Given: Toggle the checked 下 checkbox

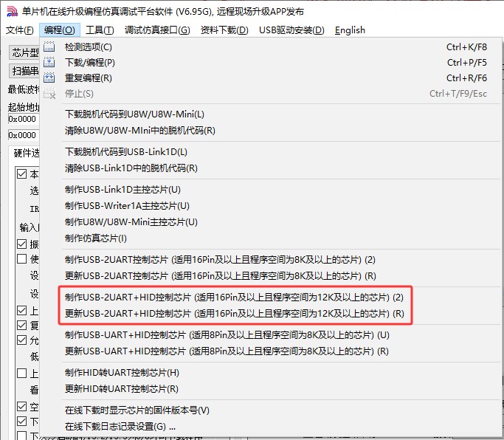Looking at the screenshot, I should (x=21, y=421).
